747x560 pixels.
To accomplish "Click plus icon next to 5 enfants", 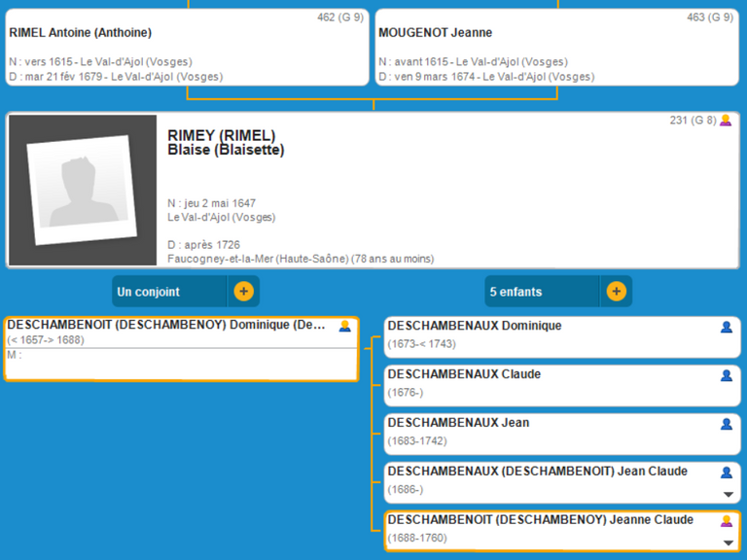I will (x=616, y=292).
